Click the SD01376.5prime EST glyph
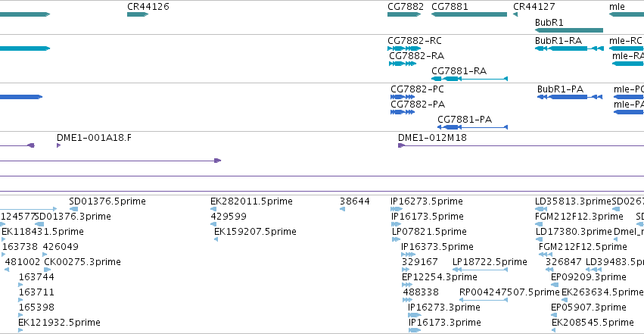The image size is (644, 334). click(x=73, y=209)
